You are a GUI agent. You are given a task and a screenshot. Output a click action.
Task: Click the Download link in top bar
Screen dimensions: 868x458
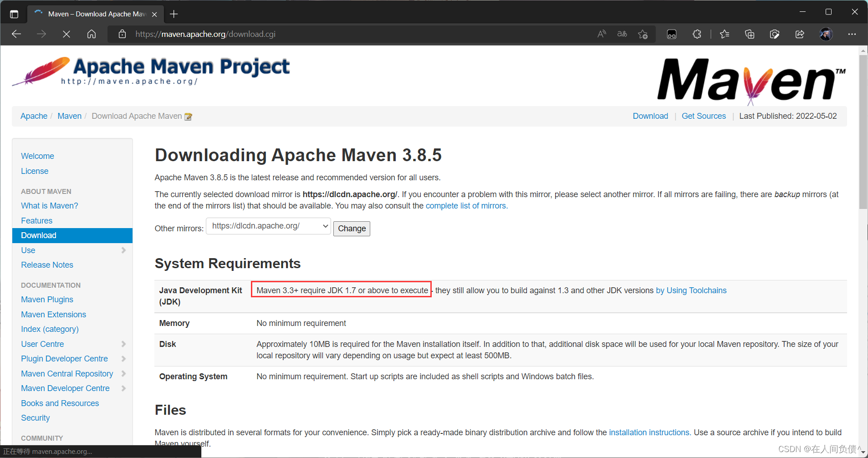pos(650,116)
